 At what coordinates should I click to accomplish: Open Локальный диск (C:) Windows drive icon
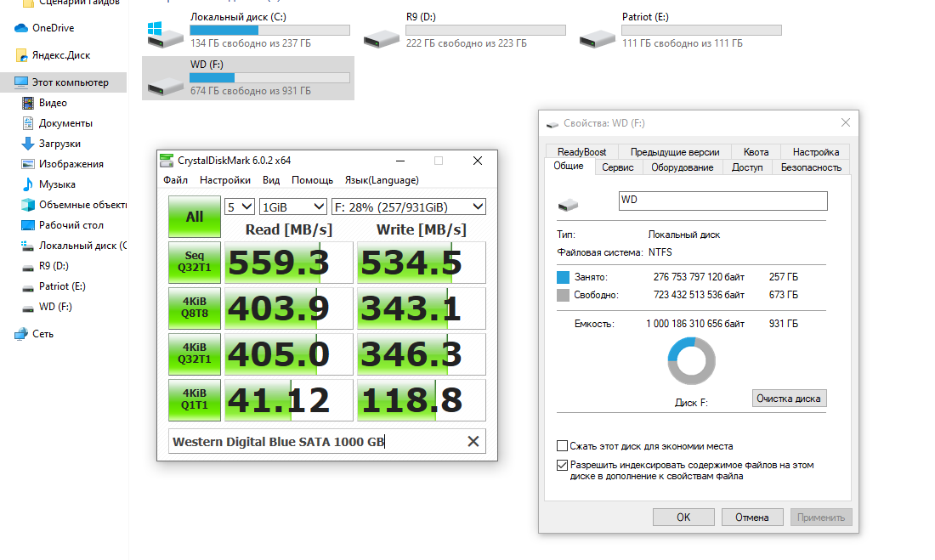coord(165,35)
